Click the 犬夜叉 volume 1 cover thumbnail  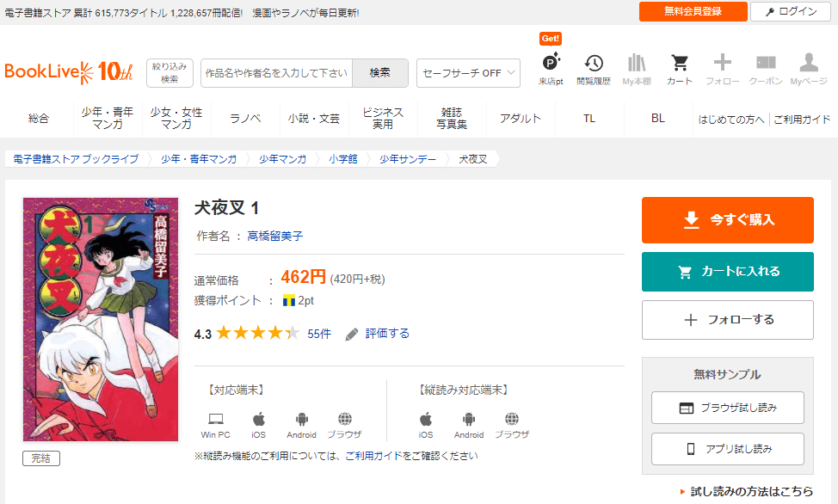[101, 319]
